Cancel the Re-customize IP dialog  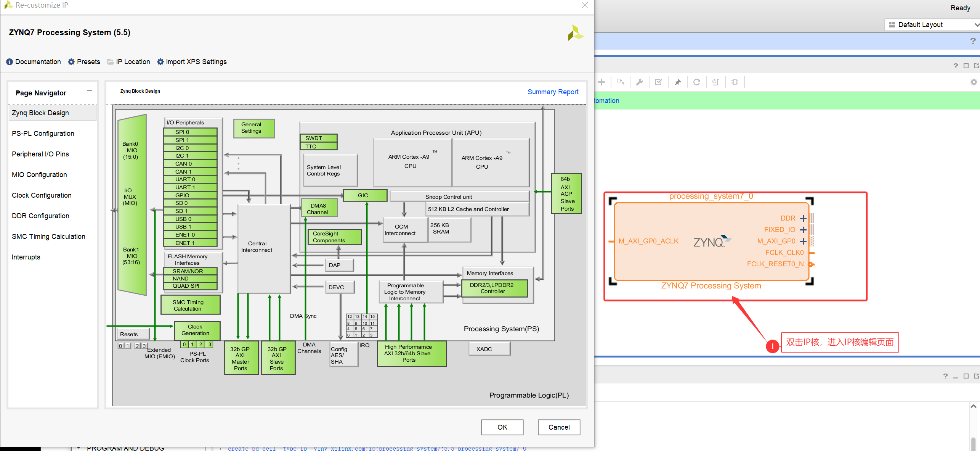tap(559, 427)
